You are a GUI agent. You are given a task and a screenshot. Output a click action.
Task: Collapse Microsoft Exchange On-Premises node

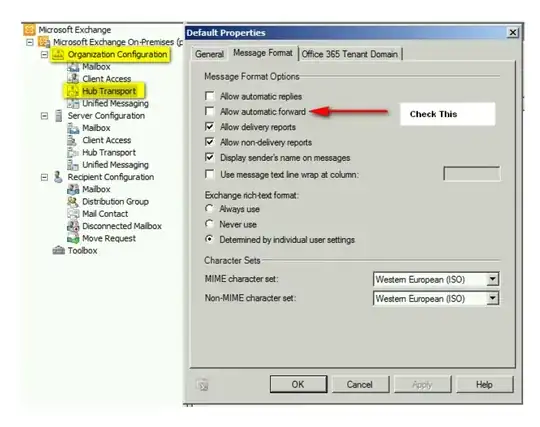coord(30,42)
